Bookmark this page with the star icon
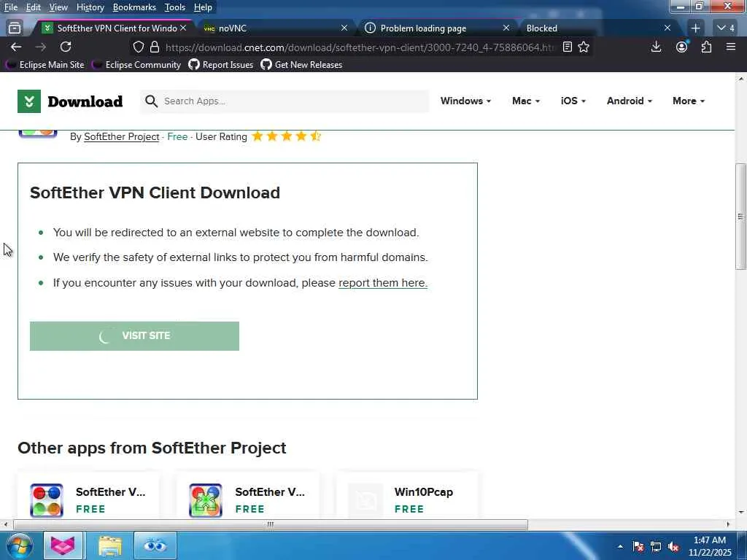 point(584,47)
